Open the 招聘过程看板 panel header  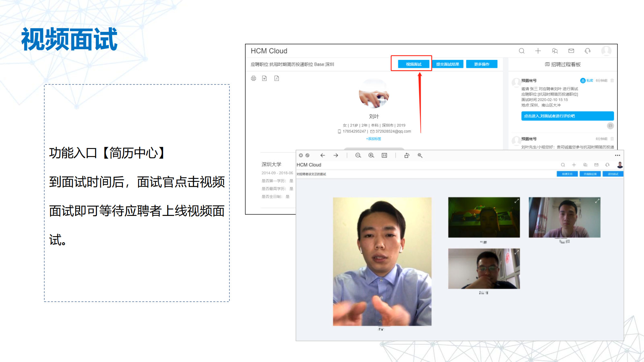pyautogui.click(x=563, y=64)
